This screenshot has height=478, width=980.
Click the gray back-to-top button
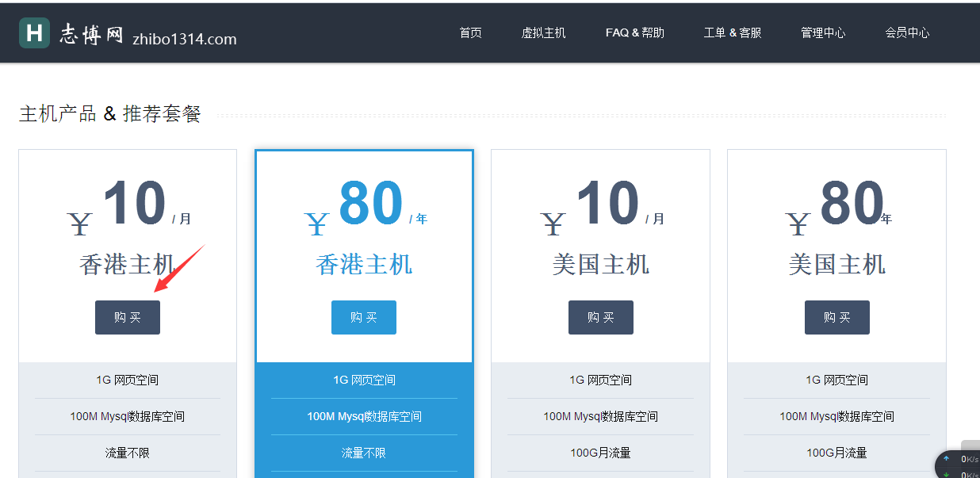970,446
